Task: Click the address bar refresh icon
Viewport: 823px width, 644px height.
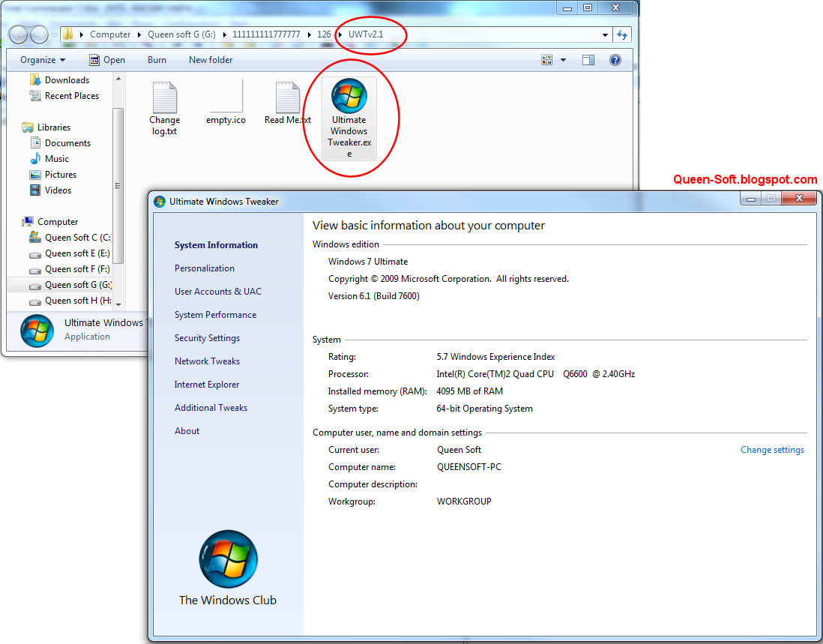Action: (622, 34)
